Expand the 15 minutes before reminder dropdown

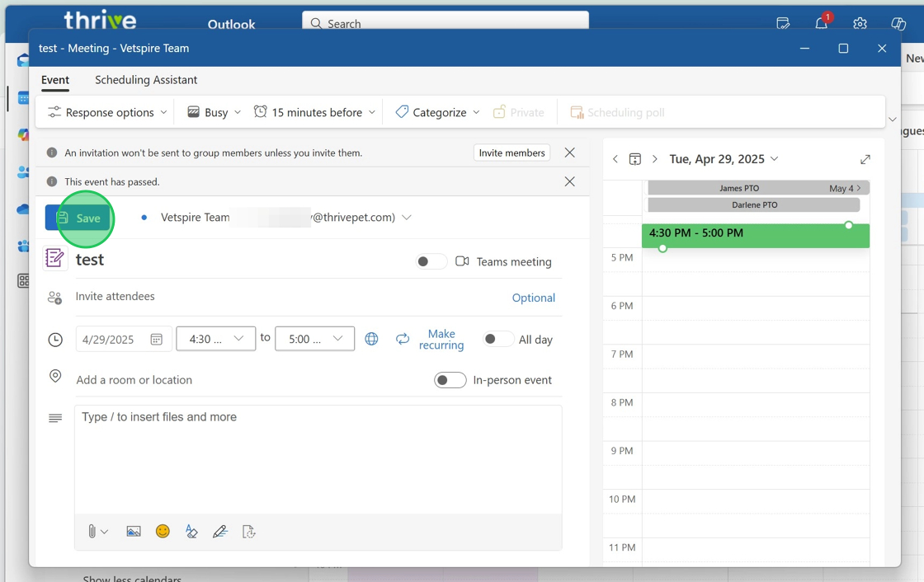click(x=314, y=112)
